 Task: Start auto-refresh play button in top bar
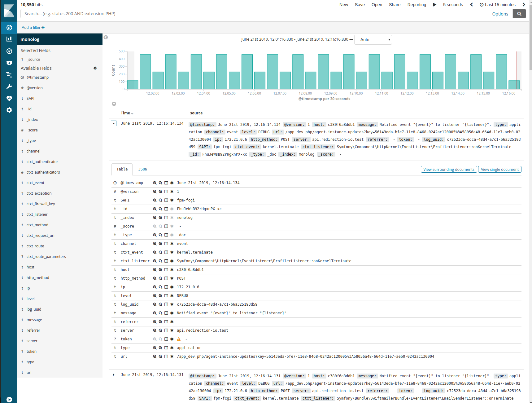[x=434, y=5]
